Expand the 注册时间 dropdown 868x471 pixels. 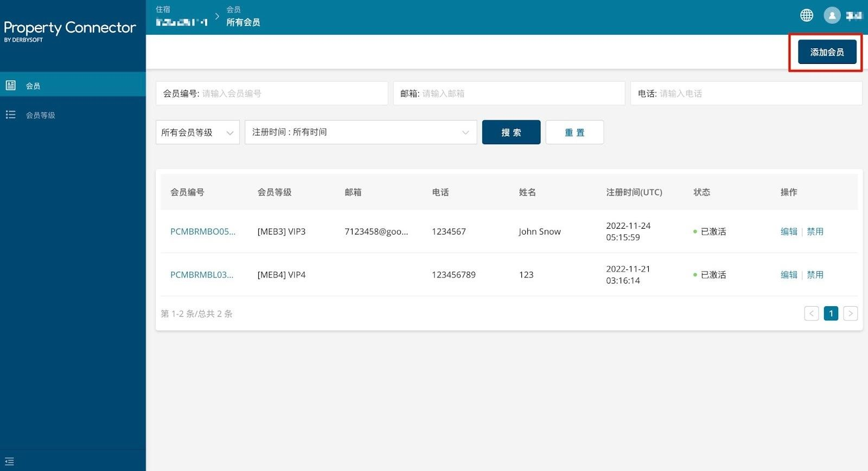click(361, 132)
